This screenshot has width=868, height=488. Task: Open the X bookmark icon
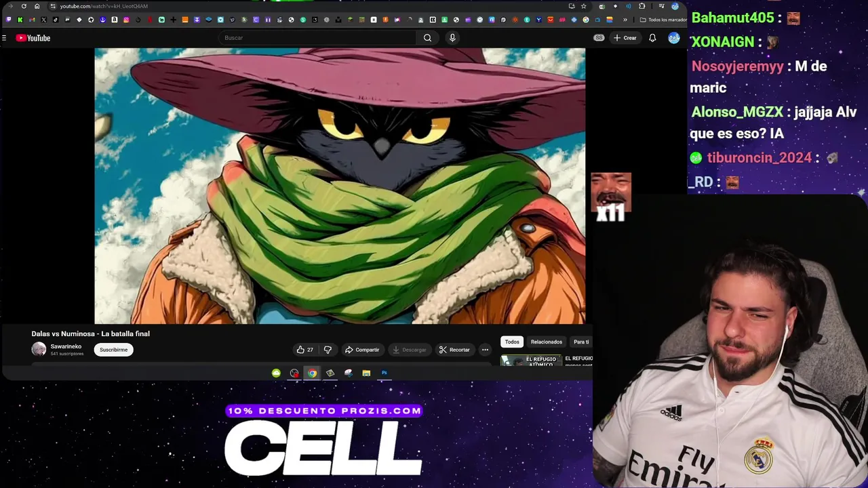(x=43, y=20)
